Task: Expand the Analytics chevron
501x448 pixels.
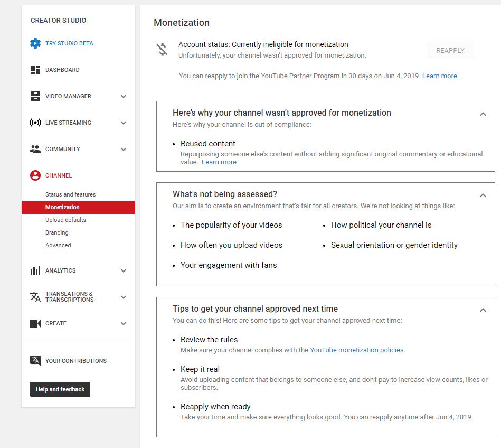Action: (x=124, y=270)
